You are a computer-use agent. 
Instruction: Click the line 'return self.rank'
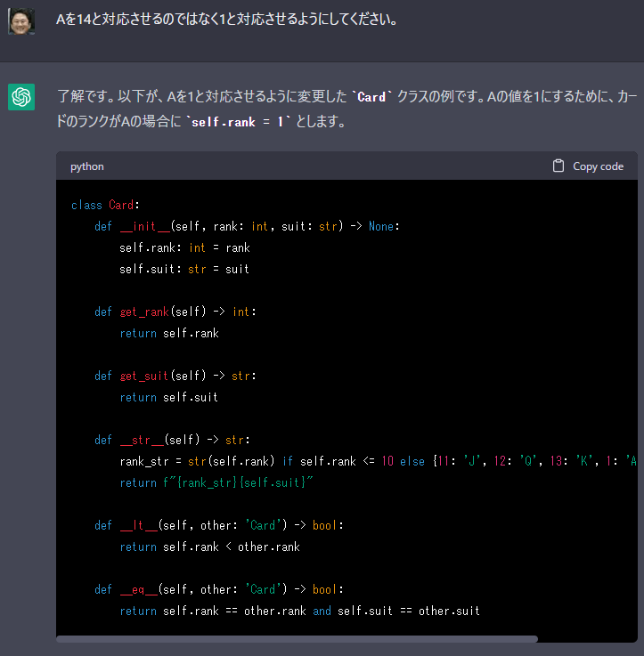pyautogui.click(x=169, y=334)
